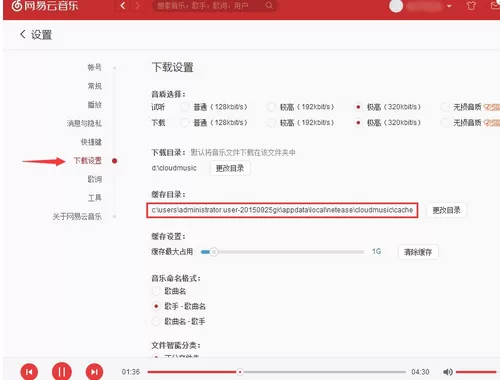Adjust the 缓存最大占用 slider handle
The height and width of the screenshot is (380, 500).
click(214, 252)
